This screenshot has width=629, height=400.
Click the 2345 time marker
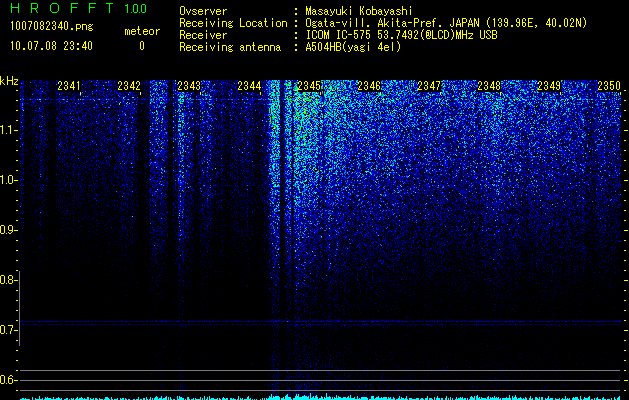click(309, 86)
